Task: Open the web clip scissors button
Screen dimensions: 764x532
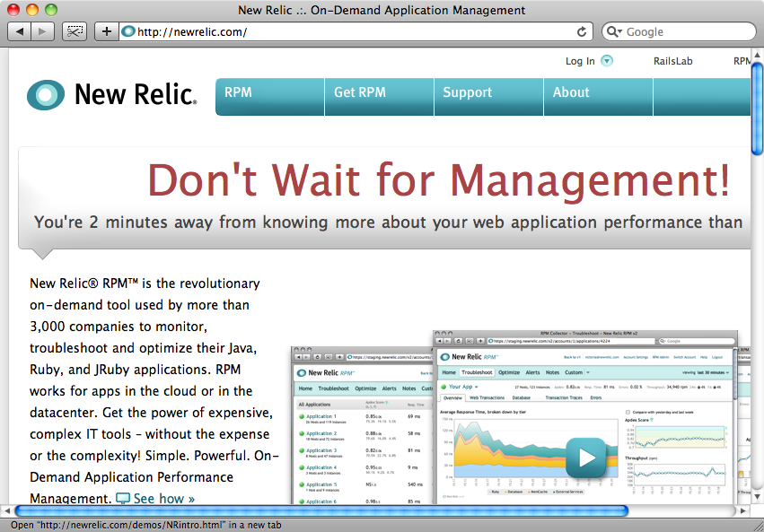Action: 75,31
